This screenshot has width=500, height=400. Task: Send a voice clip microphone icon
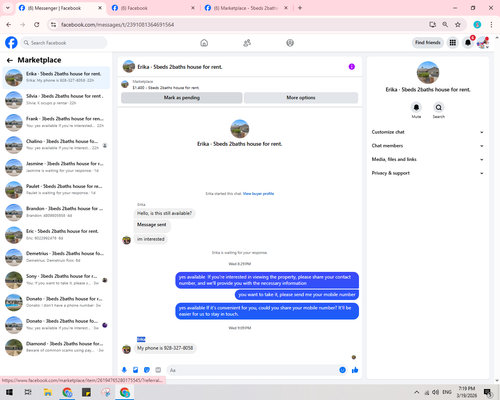coord(124,370)
